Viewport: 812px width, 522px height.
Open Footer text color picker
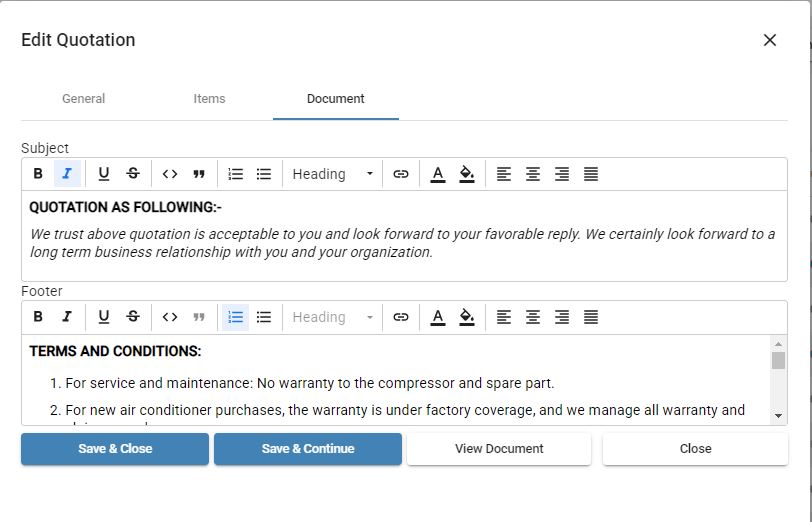438,317
